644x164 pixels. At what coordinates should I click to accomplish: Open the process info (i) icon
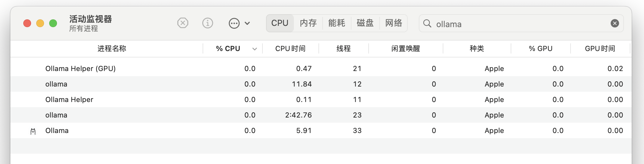[208, 23]
